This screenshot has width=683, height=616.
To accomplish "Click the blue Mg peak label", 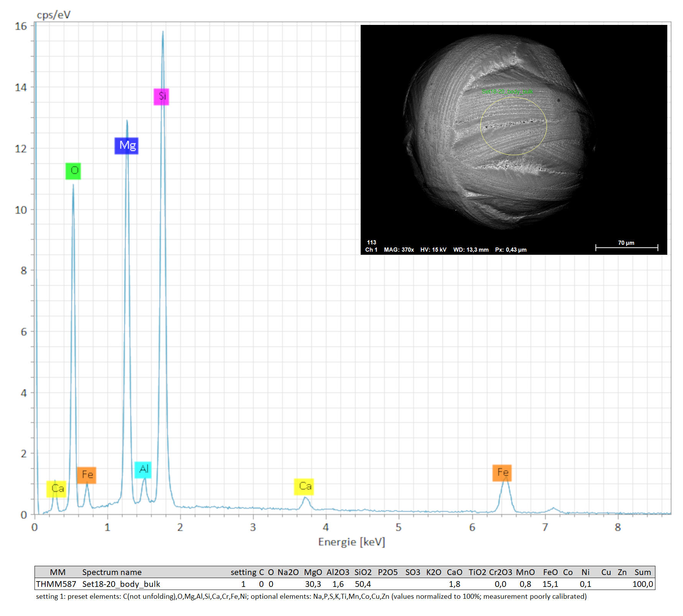I will (126, 146).
